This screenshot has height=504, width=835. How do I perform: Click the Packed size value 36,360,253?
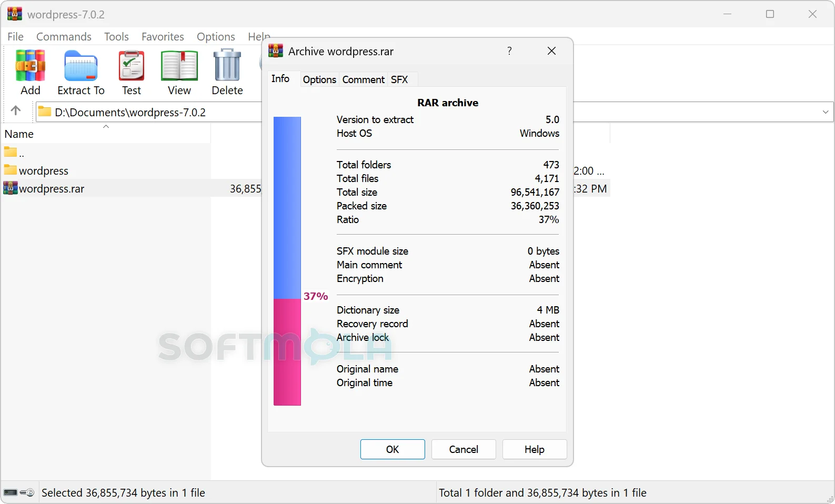point(535,206)
